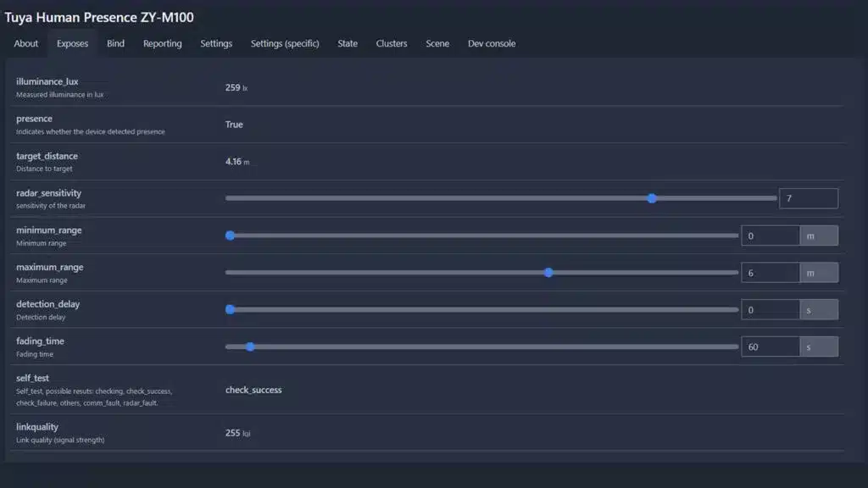Click the presence label

click(34, 119)
